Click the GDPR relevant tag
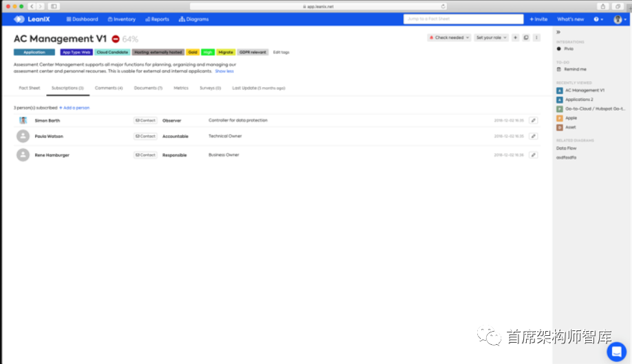This screenshot has height=364, width=632. 252,52
